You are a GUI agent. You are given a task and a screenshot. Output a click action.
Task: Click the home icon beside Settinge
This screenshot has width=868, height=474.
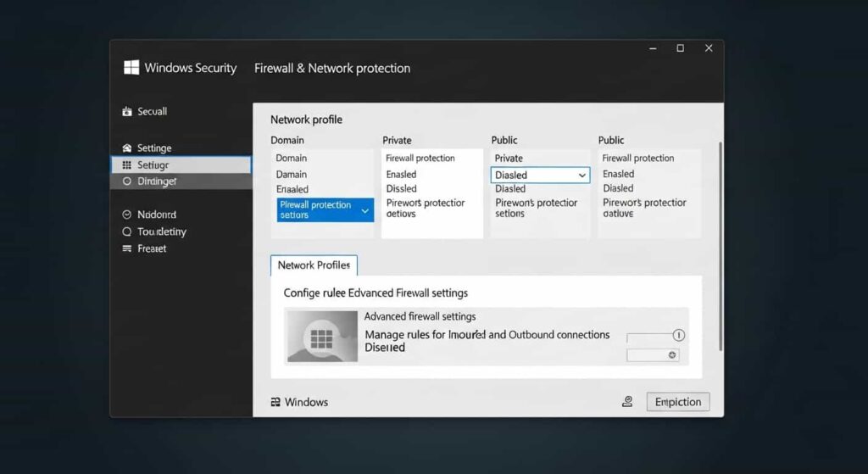point(127,148)
